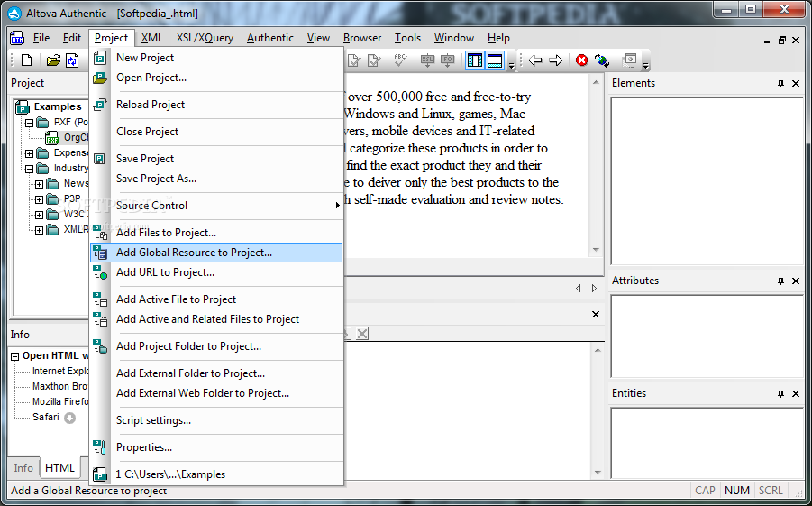The width and height of the screenshot is (812, 506).
Task: Open the Authentic menu
Action: pyautogui.click(x=270, y=38)
